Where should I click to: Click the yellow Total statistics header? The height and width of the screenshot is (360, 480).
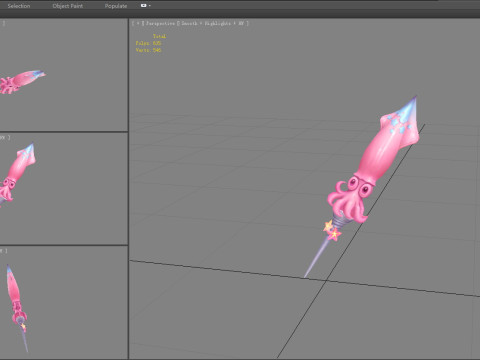[159, 36]
